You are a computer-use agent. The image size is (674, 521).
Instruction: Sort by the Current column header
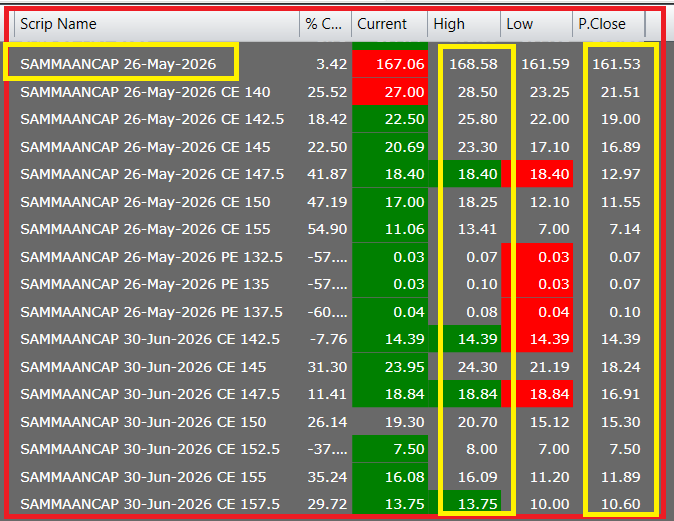(x=389, y=24)
